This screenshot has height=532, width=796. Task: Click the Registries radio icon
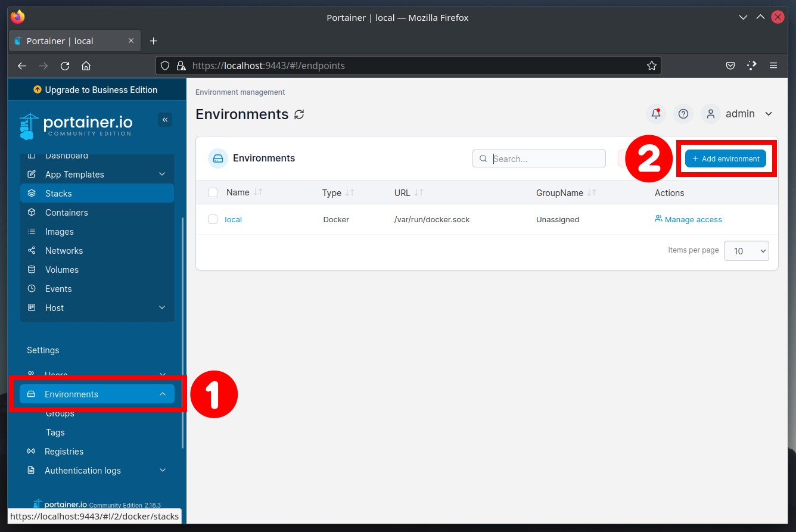pos(32,452)
